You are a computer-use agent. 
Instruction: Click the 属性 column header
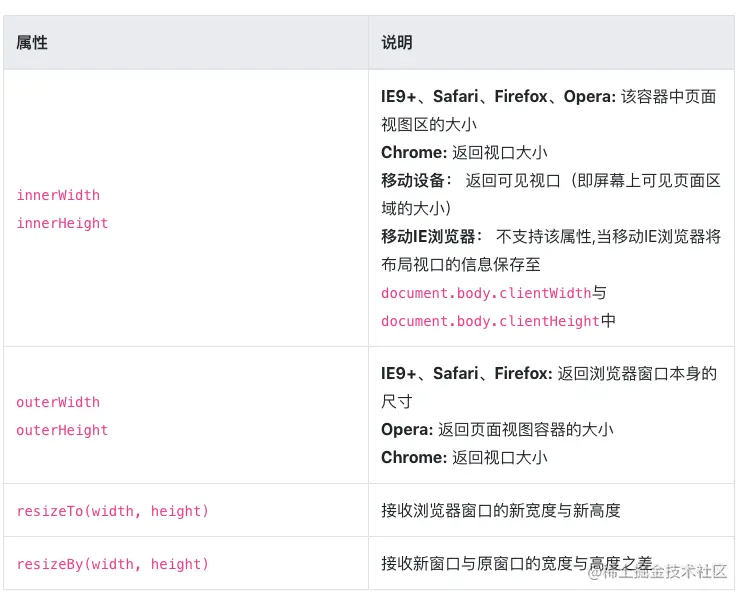[x=186, y=43]
